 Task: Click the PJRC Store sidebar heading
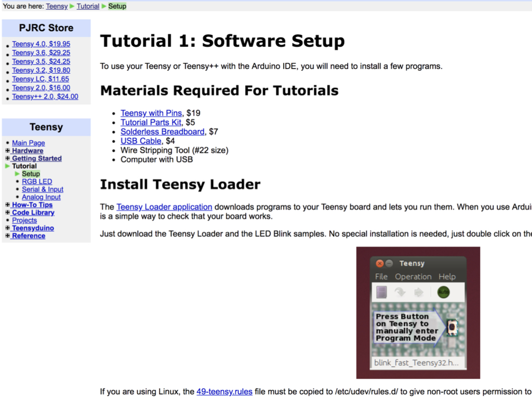(46, 28)
